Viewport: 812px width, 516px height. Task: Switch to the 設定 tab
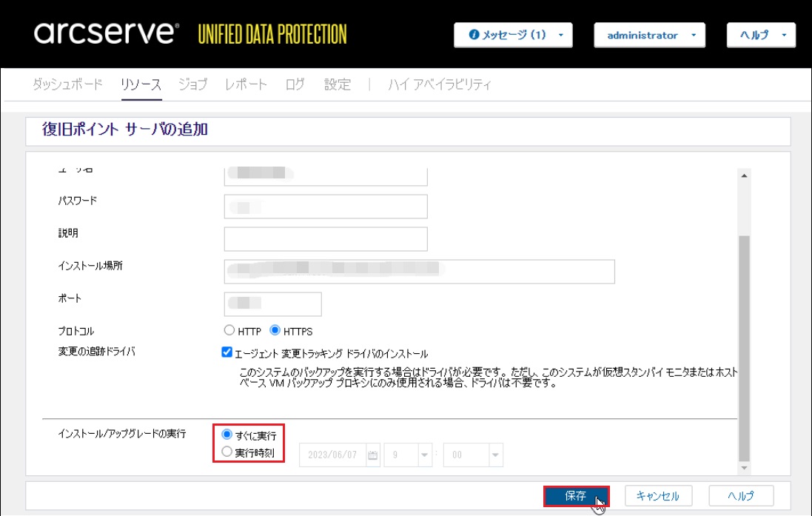click(338, 84)
